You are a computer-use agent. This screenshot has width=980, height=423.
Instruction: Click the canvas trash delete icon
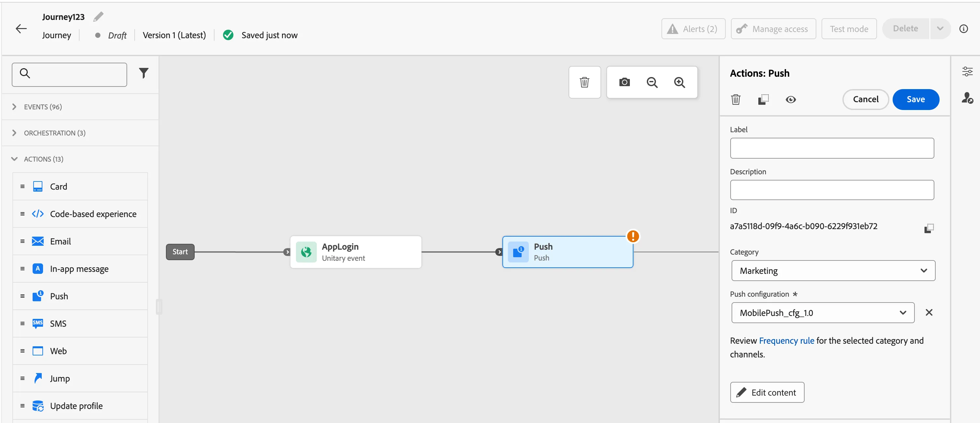(584, 82)
